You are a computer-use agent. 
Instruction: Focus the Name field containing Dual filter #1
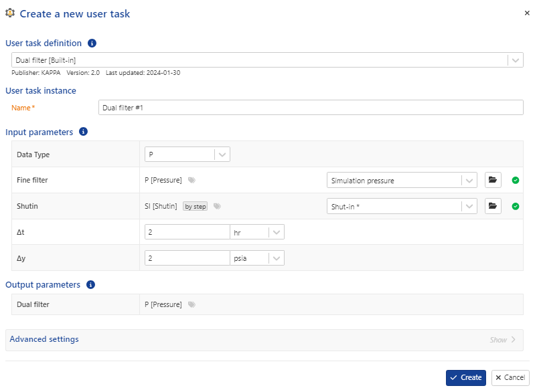click(x=311, y=108)
